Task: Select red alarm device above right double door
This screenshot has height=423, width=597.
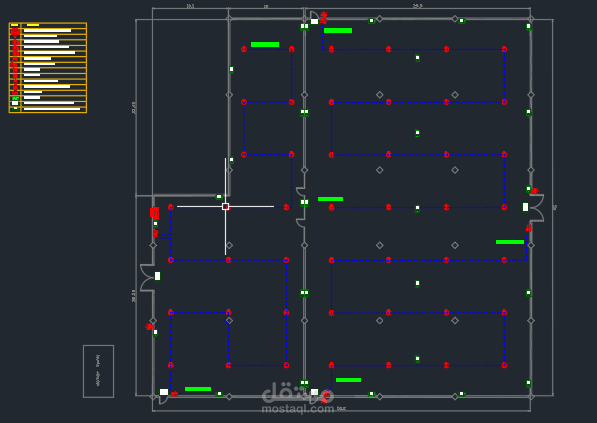Action: coord(535,191)
